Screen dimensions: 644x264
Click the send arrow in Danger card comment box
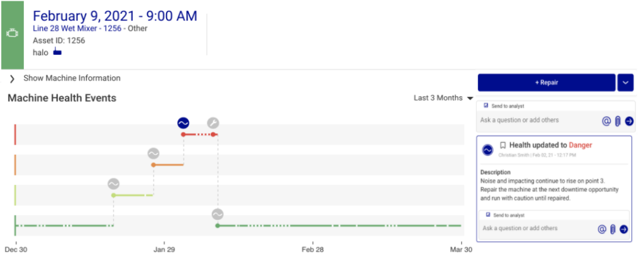[x=623, y=229]
